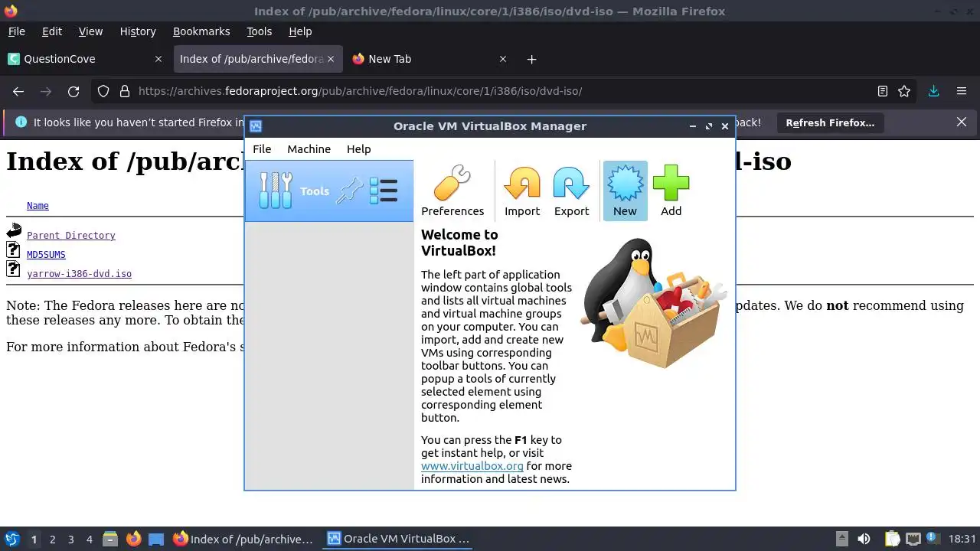Image resolution: width=980 pixels, height=551 pixels.
Task: Open the VirtualBox File menu
Action: 262,149
